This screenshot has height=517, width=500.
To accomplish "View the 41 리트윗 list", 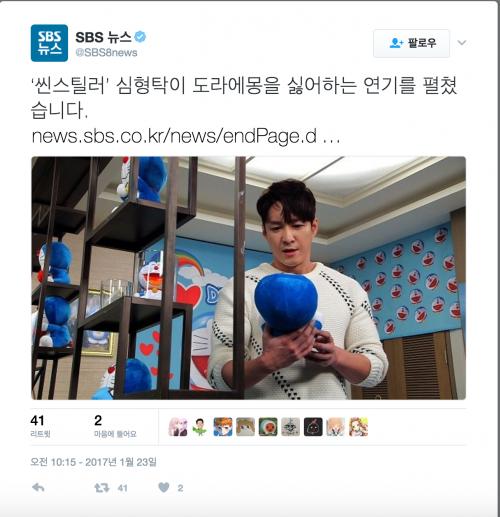I will click(x=40, y=426).
